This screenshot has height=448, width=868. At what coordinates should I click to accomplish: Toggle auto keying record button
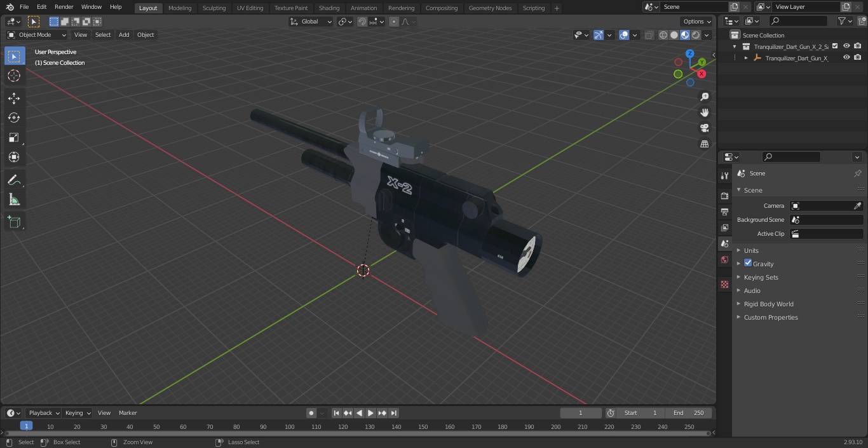tap(311, 413)
